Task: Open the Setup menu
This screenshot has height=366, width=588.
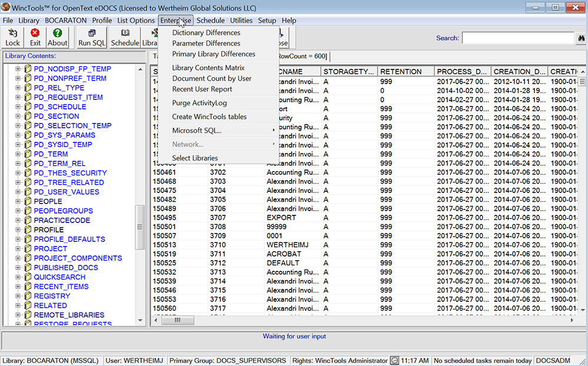Action: [x=267, y=20]
